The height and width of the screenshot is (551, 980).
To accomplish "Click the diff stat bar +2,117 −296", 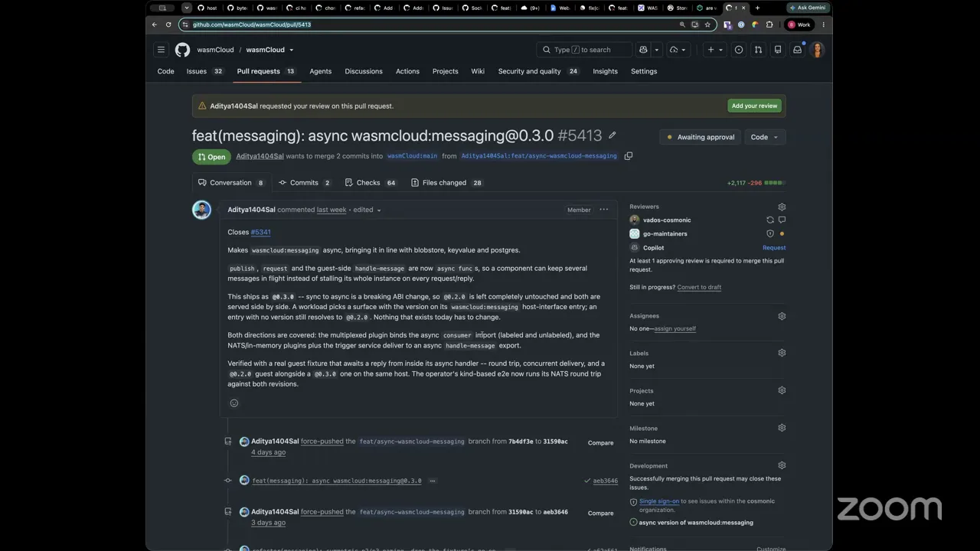I will [756, 183].
